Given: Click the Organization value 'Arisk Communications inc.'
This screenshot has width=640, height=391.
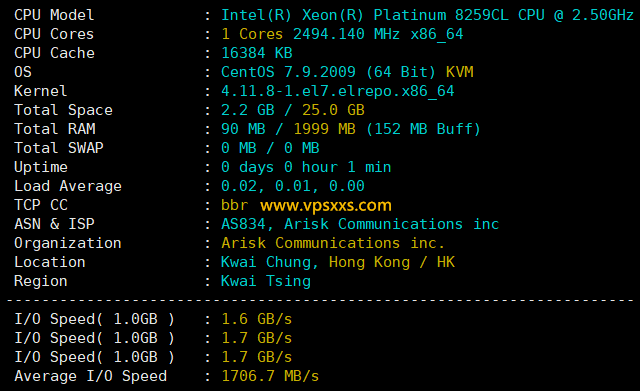Looking at the screenshot, I should pyautogui.click(x=333, y=243).
